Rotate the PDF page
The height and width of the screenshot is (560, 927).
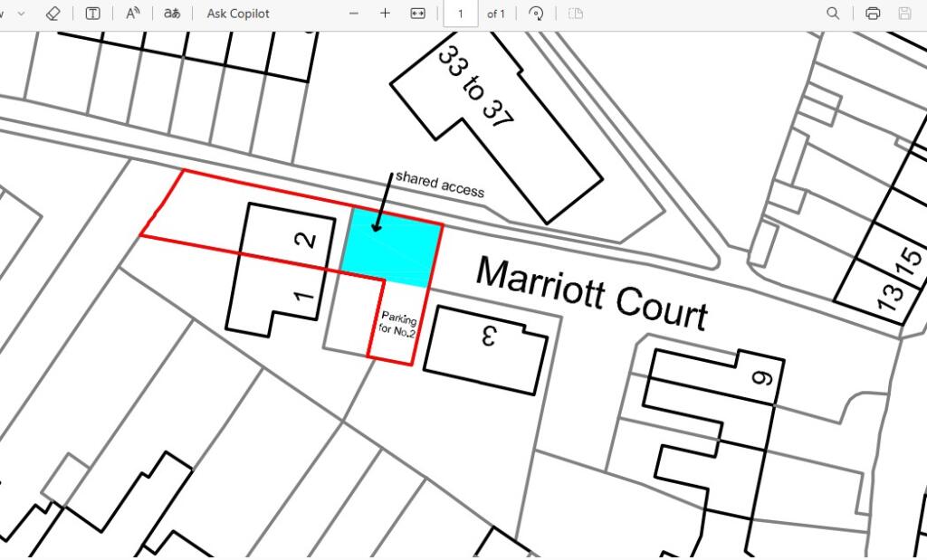[x=536, y=14]
